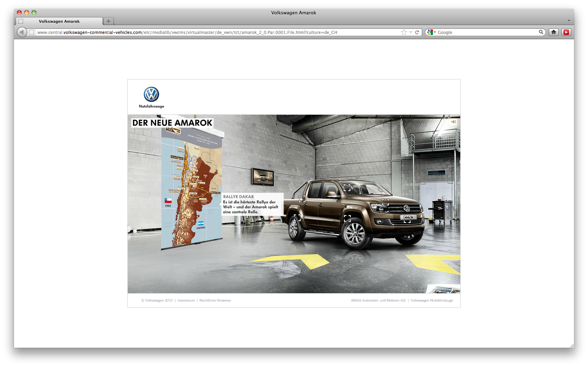Viewport: 588px width, 367px height.
Task: Click the browser back arrow button
Action: [x=22, y=32]
